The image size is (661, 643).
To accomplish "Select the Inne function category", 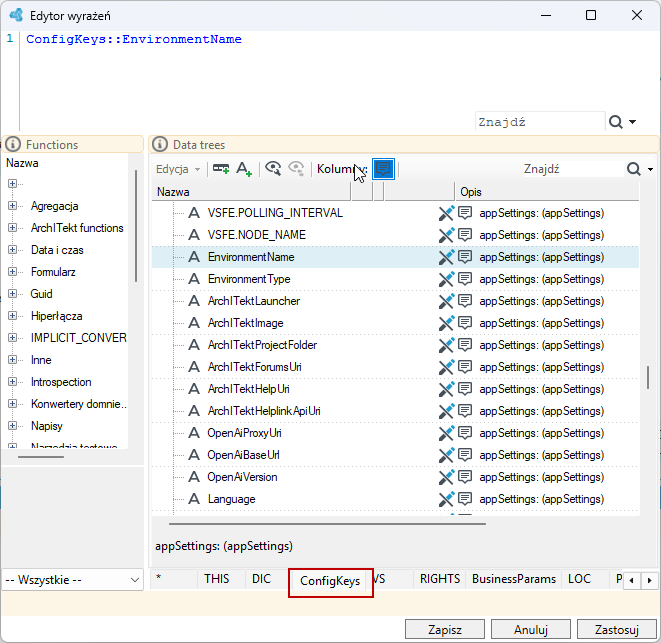I will [x=41, y=360].
